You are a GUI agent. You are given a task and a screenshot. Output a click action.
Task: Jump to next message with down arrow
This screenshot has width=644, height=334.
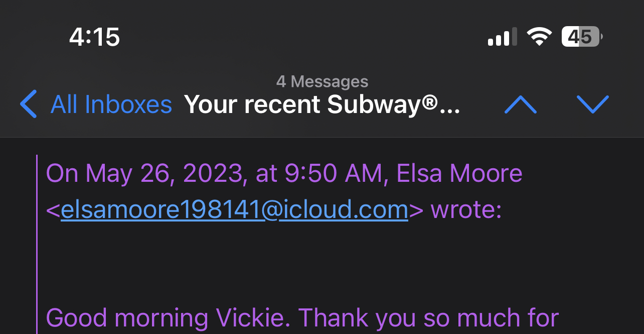(592, 104)
